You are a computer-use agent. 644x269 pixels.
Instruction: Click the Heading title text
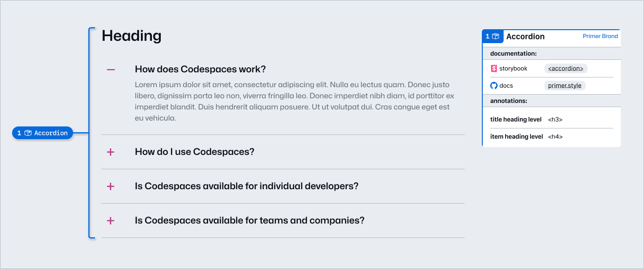tap(132, 36)
